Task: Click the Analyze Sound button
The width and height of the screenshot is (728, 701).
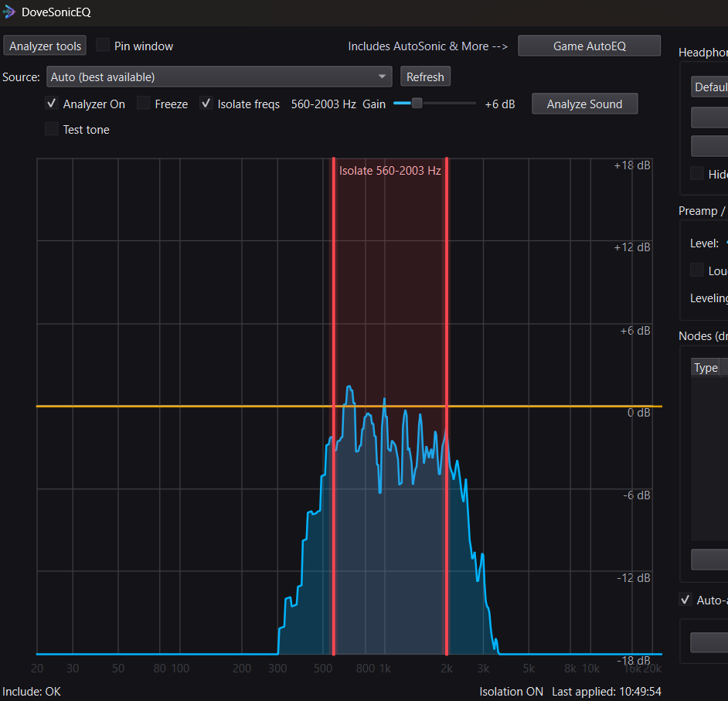Action: click(x=584, y=104)
